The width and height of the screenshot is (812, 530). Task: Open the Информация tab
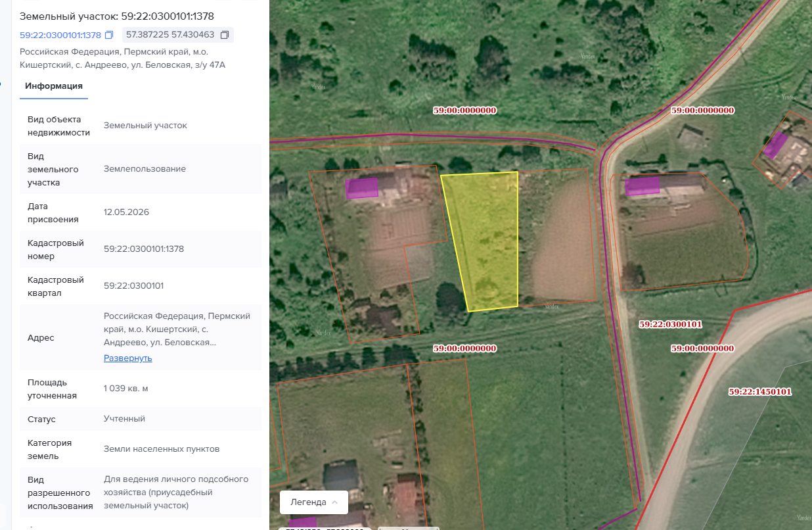click(x=54, y=85)
